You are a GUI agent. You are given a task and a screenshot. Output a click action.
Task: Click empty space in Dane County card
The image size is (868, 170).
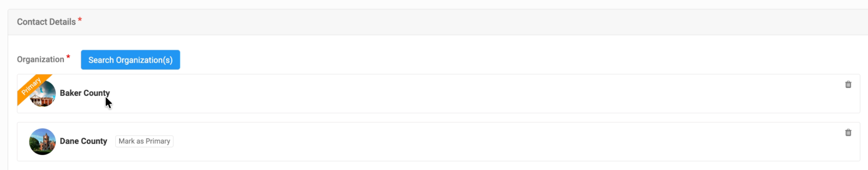click(x=424, y=142)
